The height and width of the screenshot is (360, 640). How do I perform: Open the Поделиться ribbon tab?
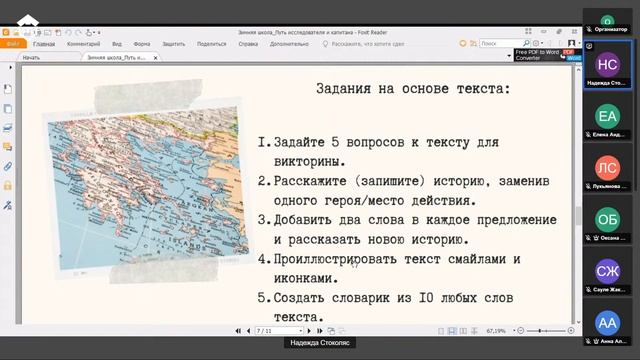coord(211,44)
